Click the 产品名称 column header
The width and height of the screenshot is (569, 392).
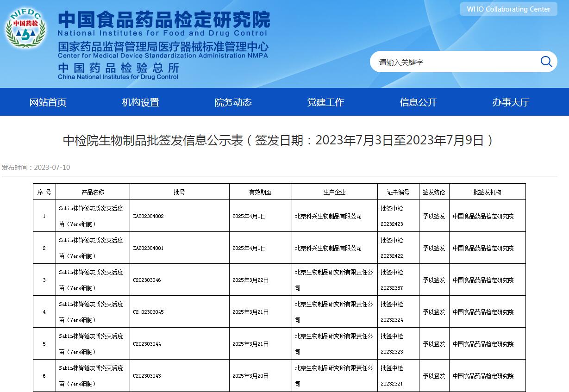(93, 192)
